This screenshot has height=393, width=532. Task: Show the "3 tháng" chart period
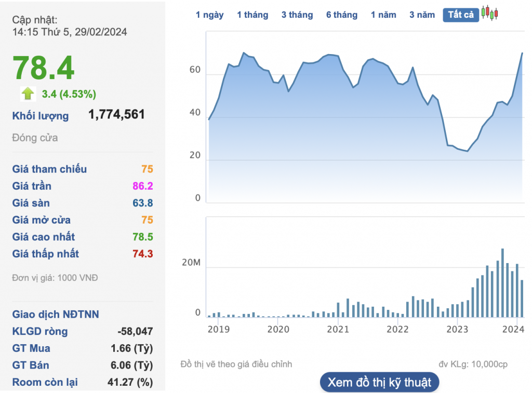(297, 15)
